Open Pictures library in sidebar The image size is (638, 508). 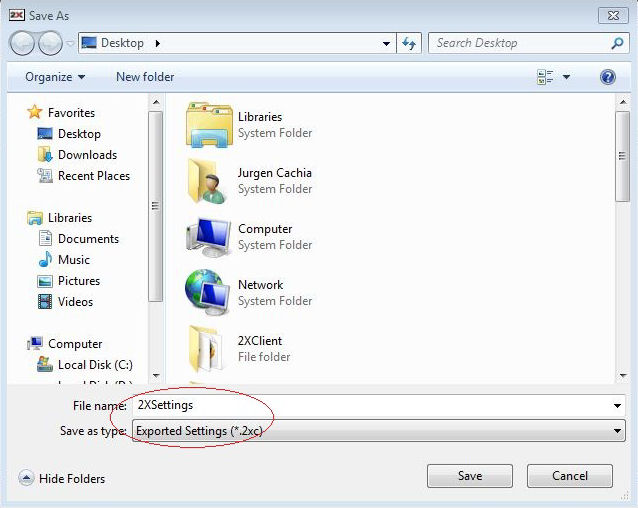coord(79,281)
